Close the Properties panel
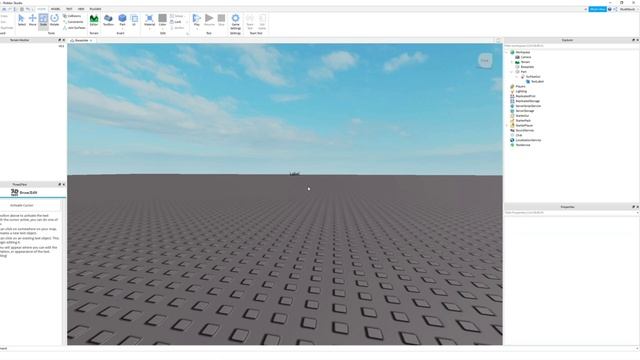640x360 pixels. (x=637, y=207)
